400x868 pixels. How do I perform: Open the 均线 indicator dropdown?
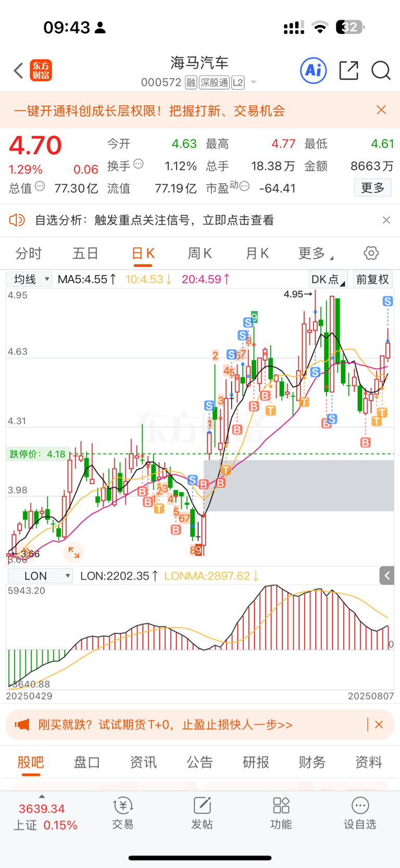[29, 279]
